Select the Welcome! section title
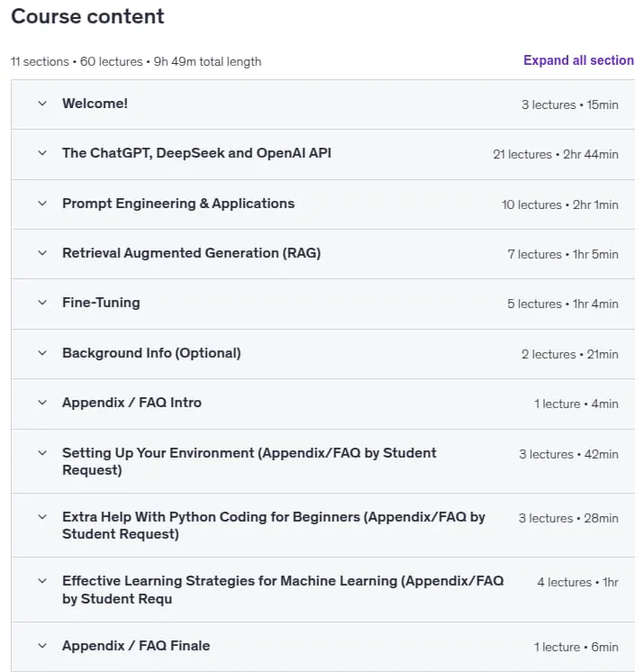 pos(95,104)
